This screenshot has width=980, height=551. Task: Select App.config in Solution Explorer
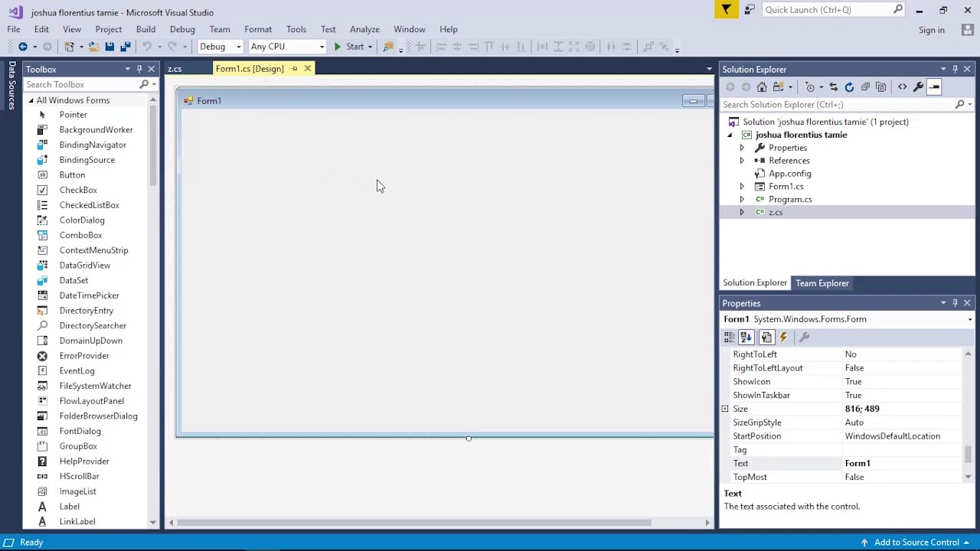(789, 174)
